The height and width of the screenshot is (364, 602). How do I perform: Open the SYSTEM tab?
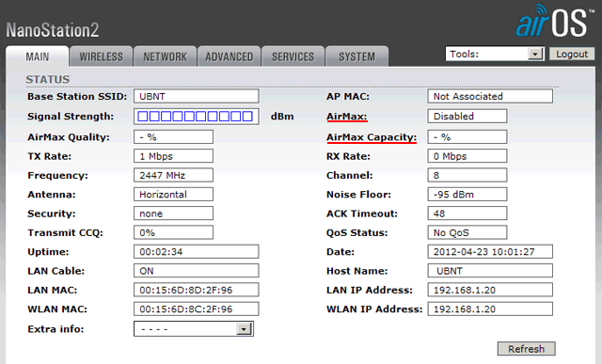click(x=356, y=56)
